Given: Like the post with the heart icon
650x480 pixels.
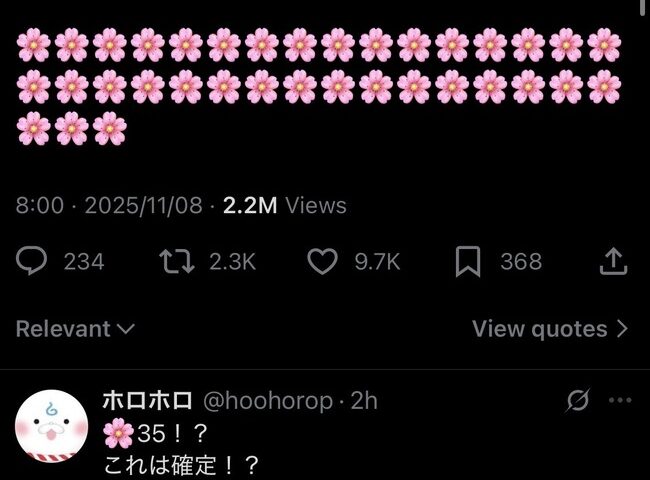Looking at the screenshot, I should point(322,261).
